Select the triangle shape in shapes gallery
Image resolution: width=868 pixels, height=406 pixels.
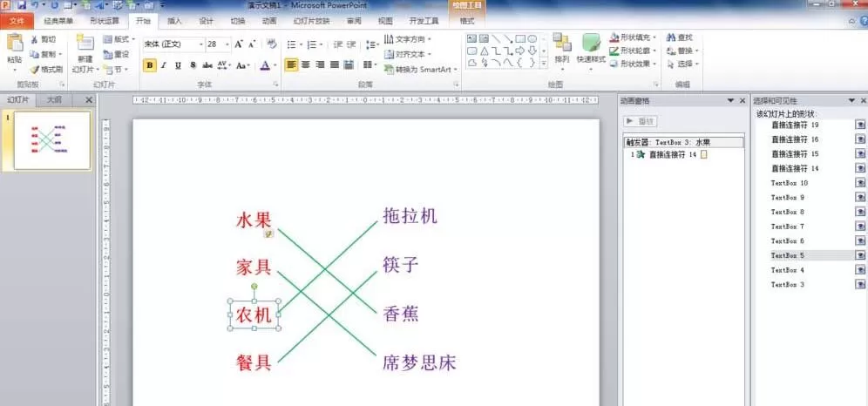pos(485,51)
